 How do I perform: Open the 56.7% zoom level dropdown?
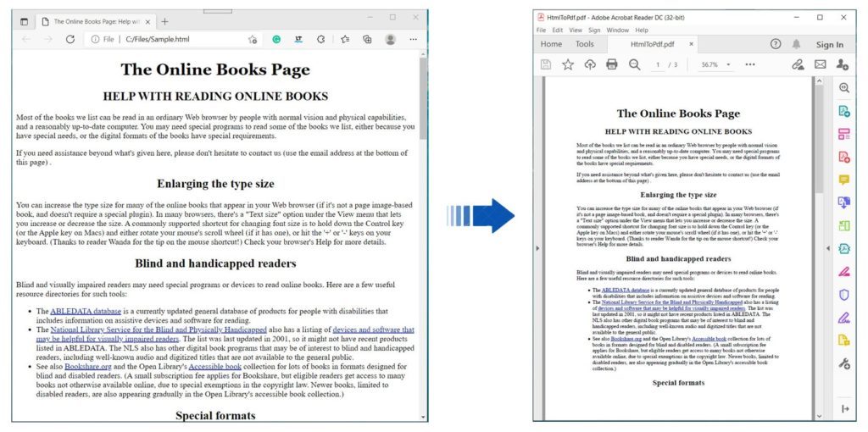[715, 64]
